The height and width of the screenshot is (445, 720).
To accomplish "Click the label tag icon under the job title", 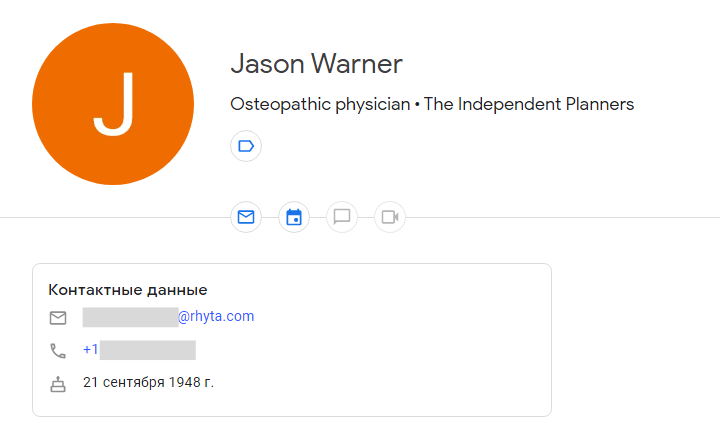I will (246, 146).
